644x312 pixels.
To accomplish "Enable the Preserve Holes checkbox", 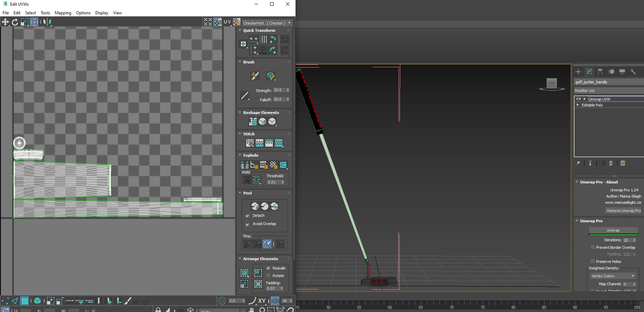I will (593, 262).
